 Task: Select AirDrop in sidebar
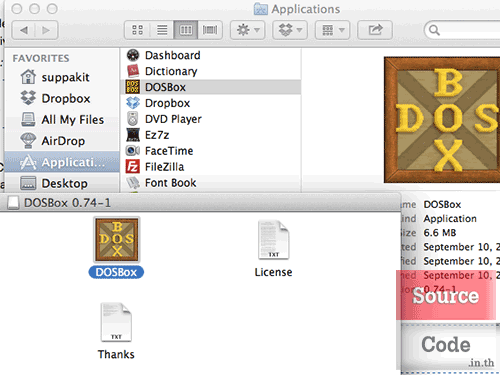tap(62, 141)
